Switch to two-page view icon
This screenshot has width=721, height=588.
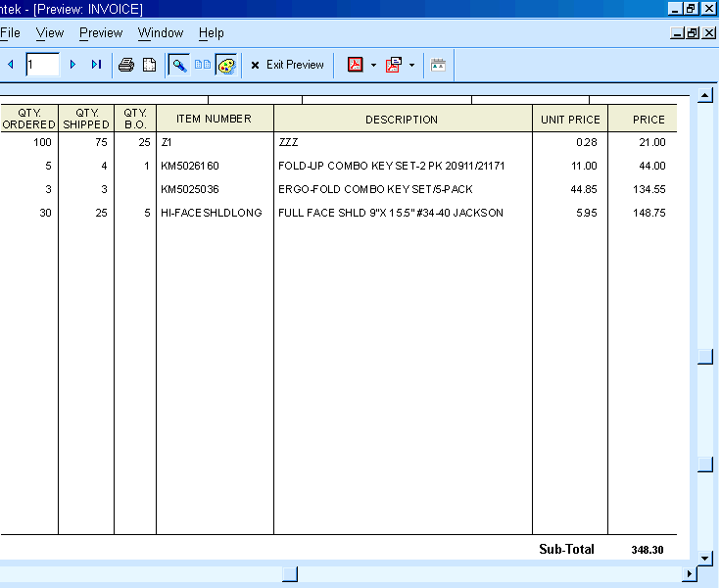coord(203,65)
